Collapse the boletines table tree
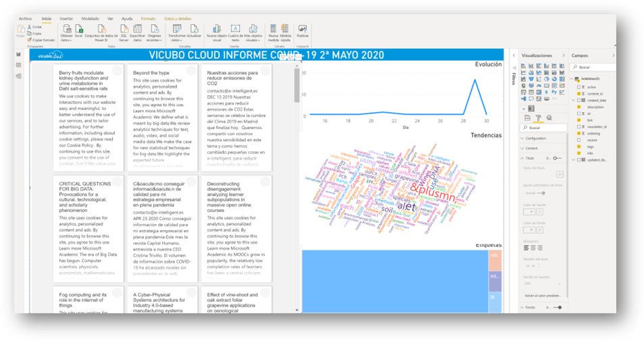The image size is (644, 341). click(571, 79)
